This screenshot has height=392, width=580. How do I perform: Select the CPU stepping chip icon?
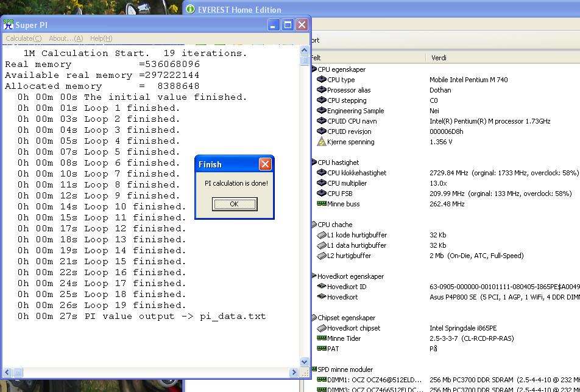coord(322,100)
